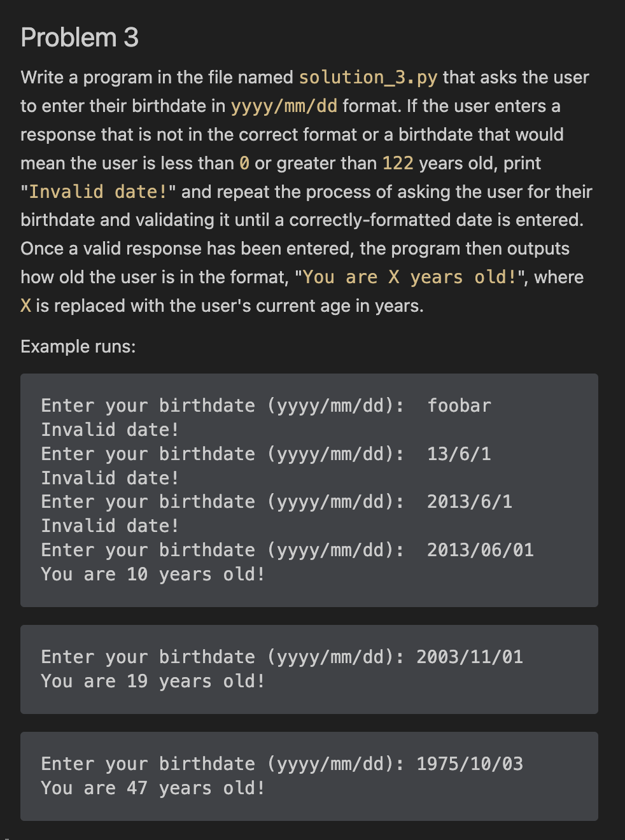Click the standalone X variable text

pos(25,306)
